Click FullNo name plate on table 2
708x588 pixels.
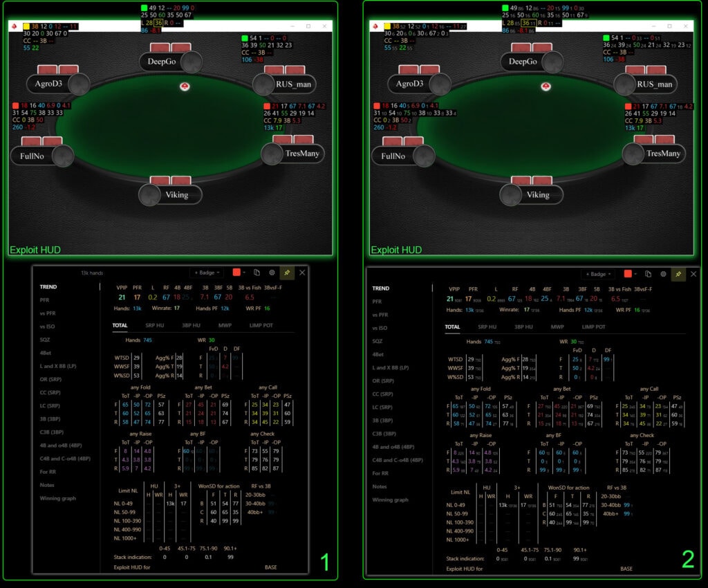click(x=393, y=156)
